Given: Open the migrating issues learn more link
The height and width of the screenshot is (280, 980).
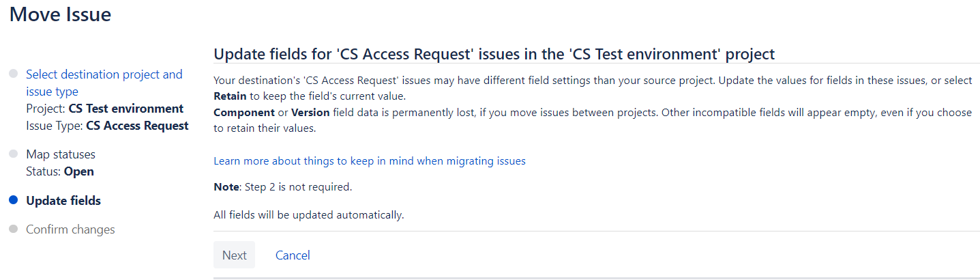Looking at the screenshot, I should (370, 161).
